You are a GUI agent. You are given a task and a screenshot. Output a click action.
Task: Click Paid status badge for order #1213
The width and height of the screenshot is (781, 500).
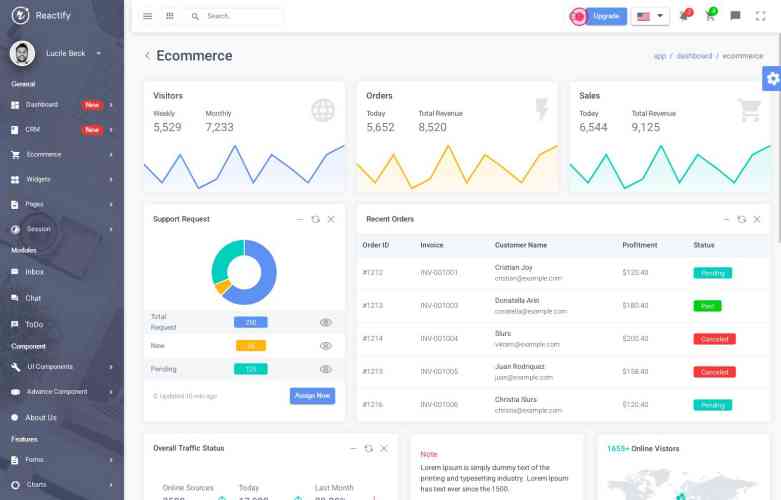[x=707, y=306]
